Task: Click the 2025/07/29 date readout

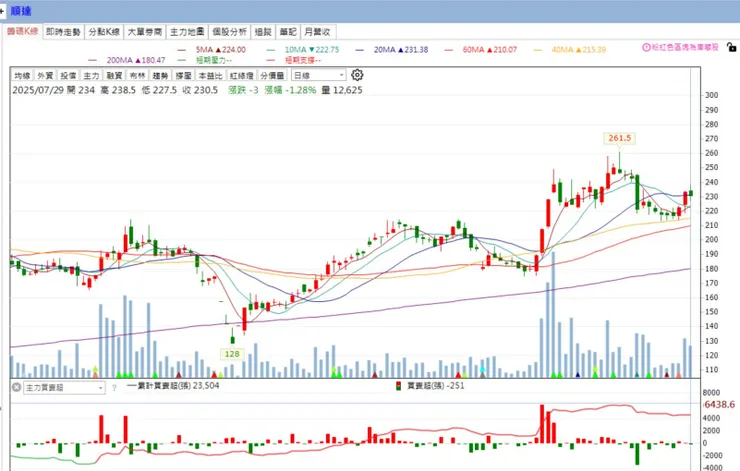Action: click(38, 90)
